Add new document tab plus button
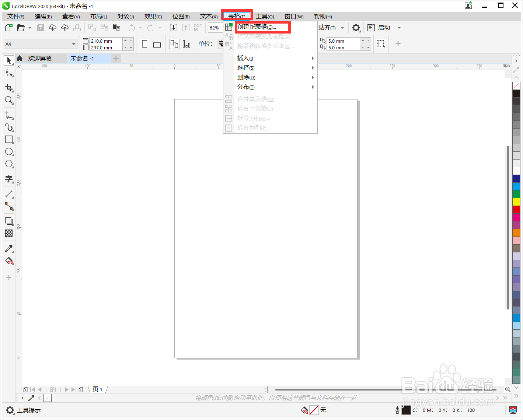523x420 pixels. [116, 58]
